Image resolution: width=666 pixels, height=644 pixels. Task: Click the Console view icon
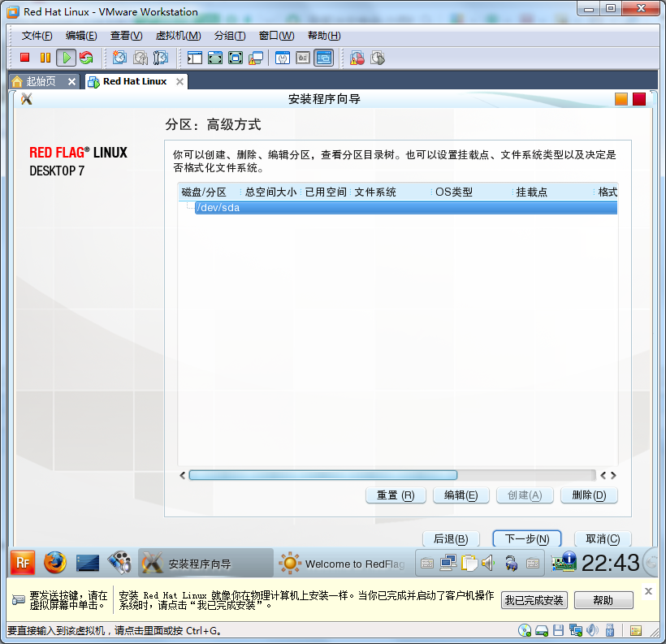[323, 58]
